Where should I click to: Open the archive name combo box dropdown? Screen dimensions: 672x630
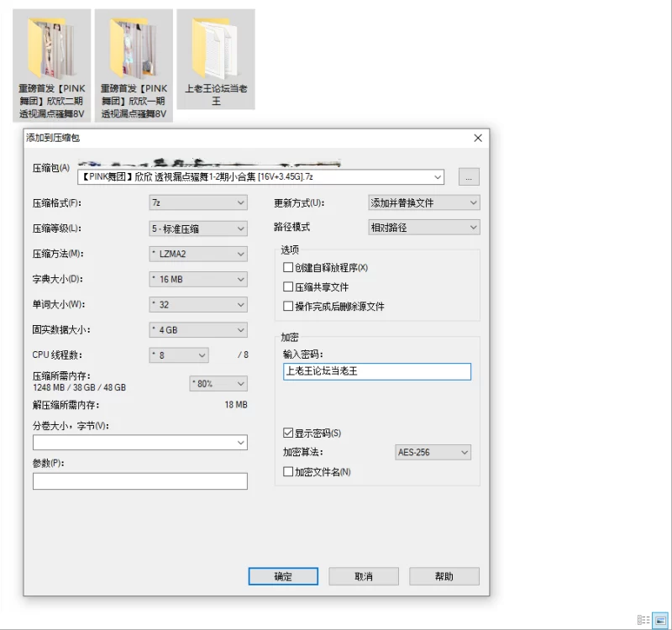tap(438, 177)
